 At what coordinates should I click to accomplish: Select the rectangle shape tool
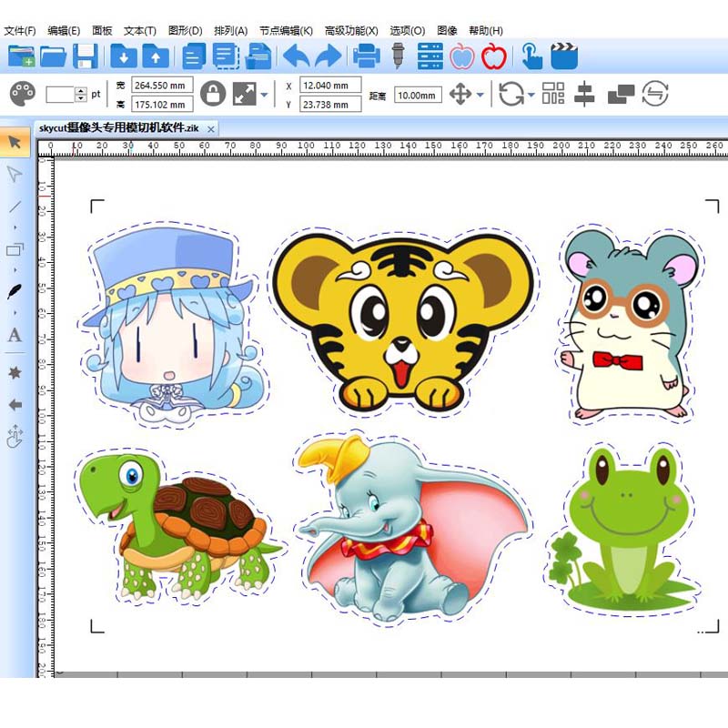pyautogui.click(x=15, y=249)
